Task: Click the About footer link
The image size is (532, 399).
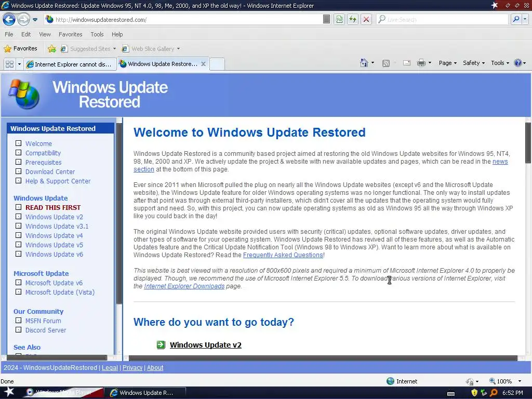Action: coord(155,367)
